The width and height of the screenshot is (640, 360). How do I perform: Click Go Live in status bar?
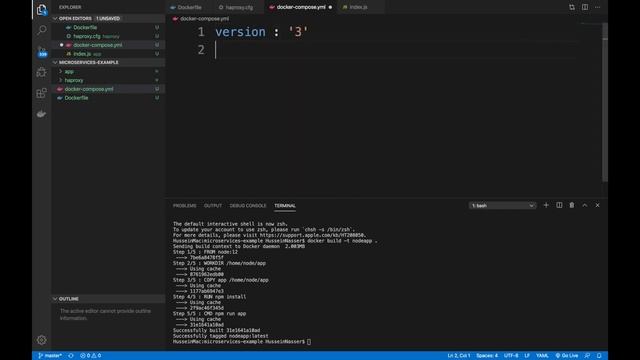pos(567,356)
